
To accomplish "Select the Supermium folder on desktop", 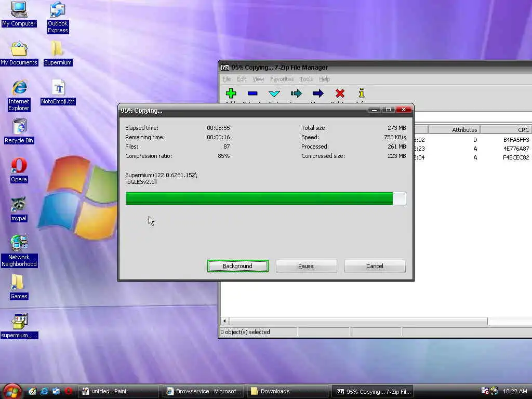I will point(58,54).
